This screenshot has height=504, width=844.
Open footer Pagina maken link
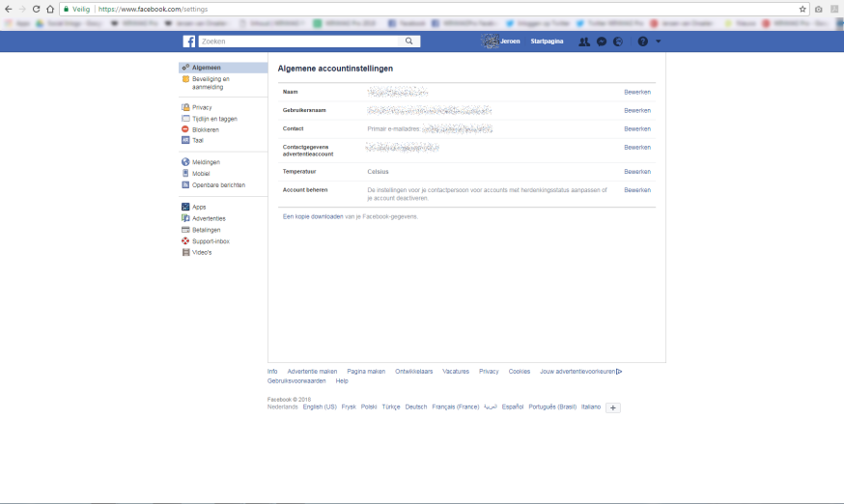(x=366, y=372)
